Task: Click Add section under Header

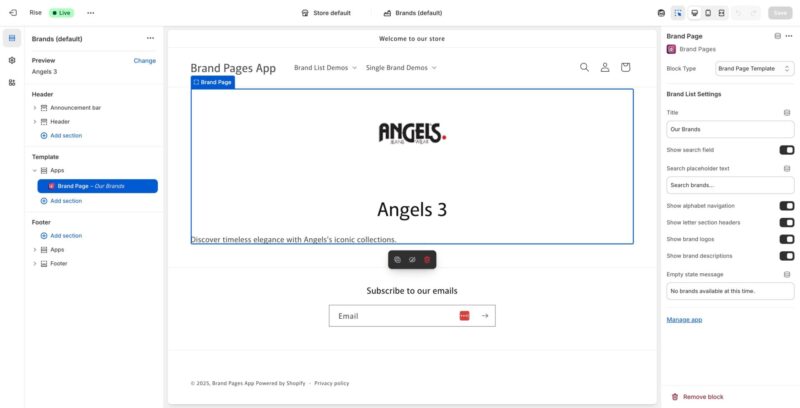Action: pyautogui.click(x=61, y=136)
